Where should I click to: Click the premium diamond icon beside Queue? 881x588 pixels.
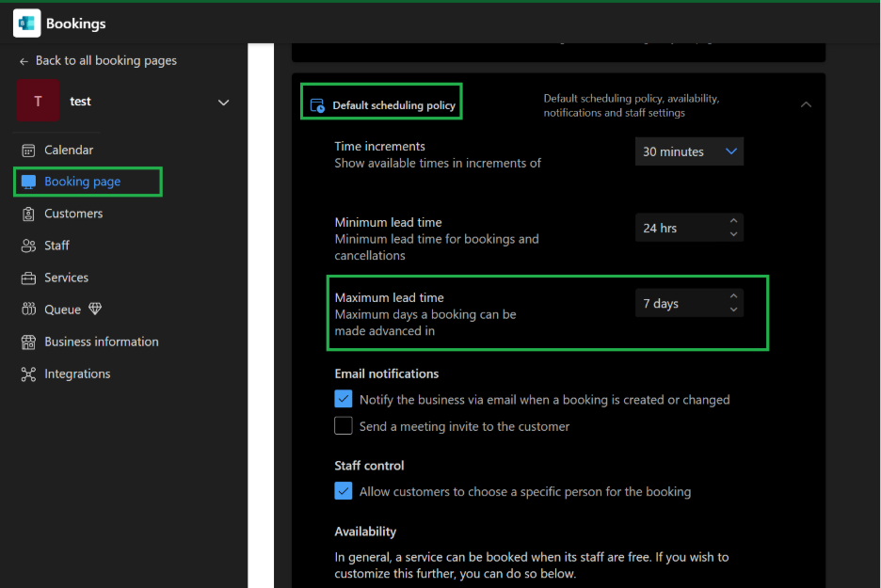95,309
